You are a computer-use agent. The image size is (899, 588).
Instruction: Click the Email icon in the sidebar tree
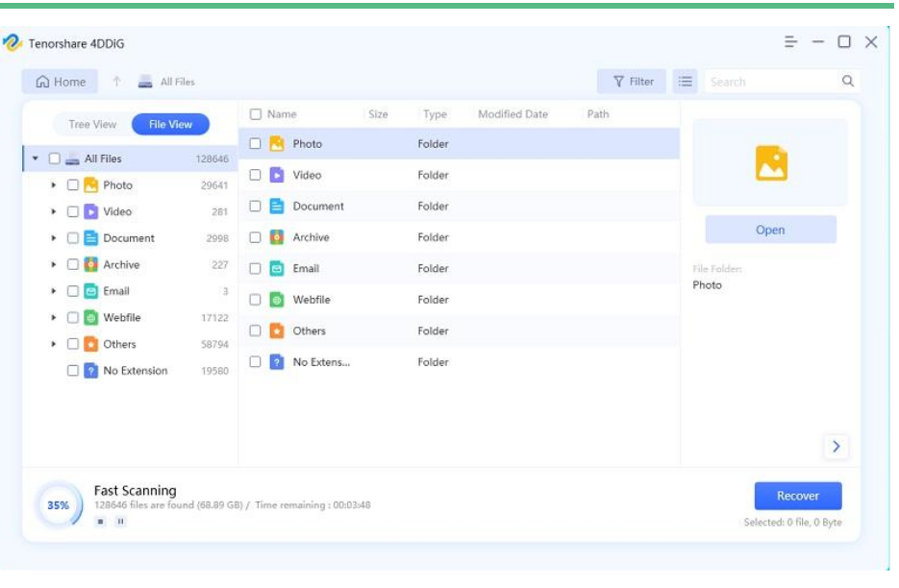tap(91, 291)
